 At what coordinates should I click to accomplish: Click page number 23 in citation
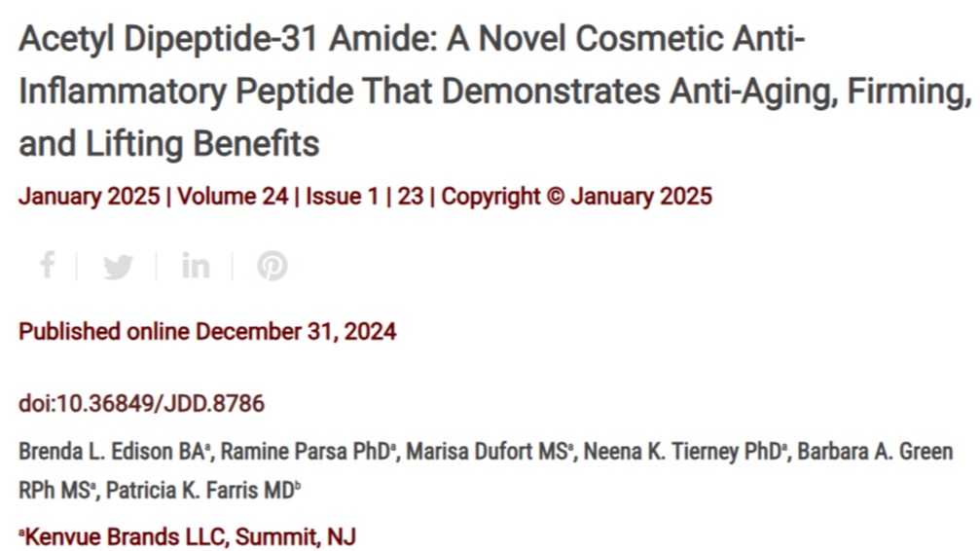tap(410, 197)
